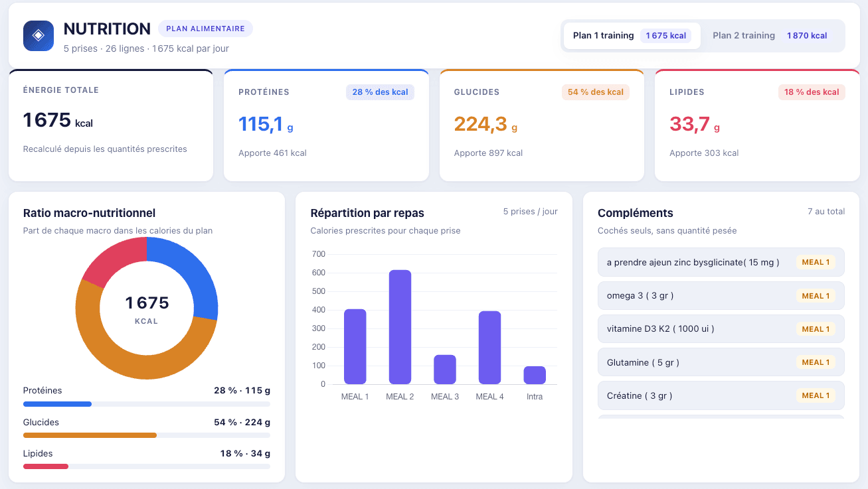Click the MEAL 4 bar in the chart

489,348
